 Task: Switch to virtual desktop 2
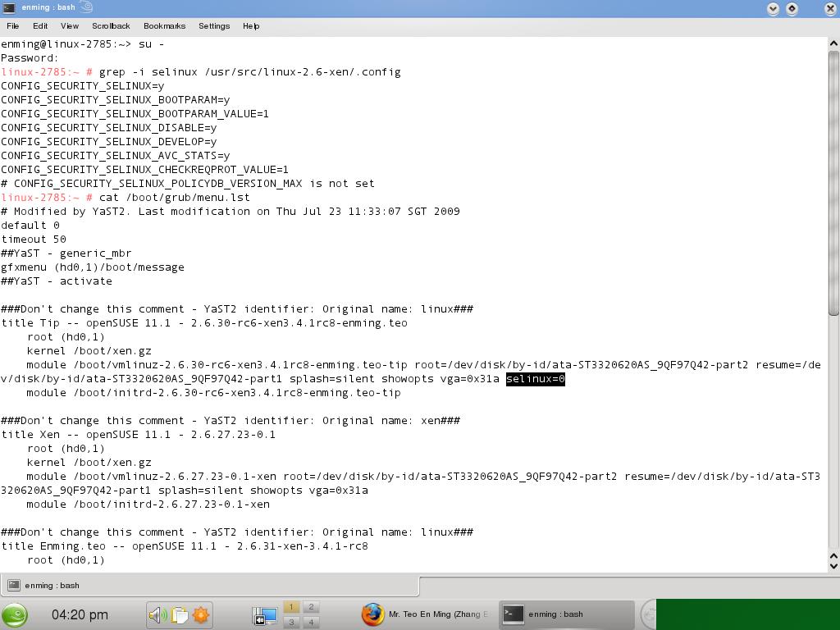(311, 607)
